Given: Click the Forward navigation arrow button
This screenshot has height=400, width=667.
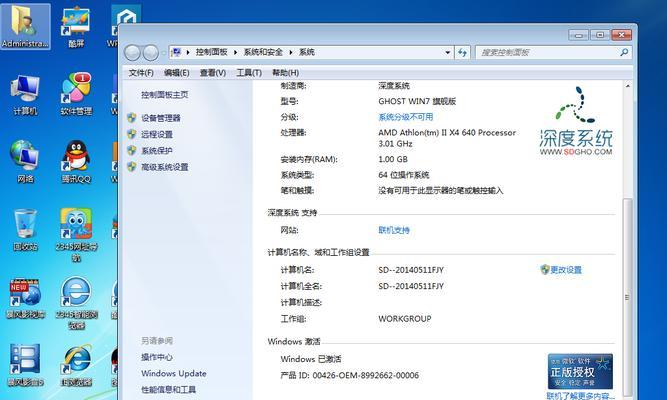Looking at the screenshot, I should tap(151, 53).
